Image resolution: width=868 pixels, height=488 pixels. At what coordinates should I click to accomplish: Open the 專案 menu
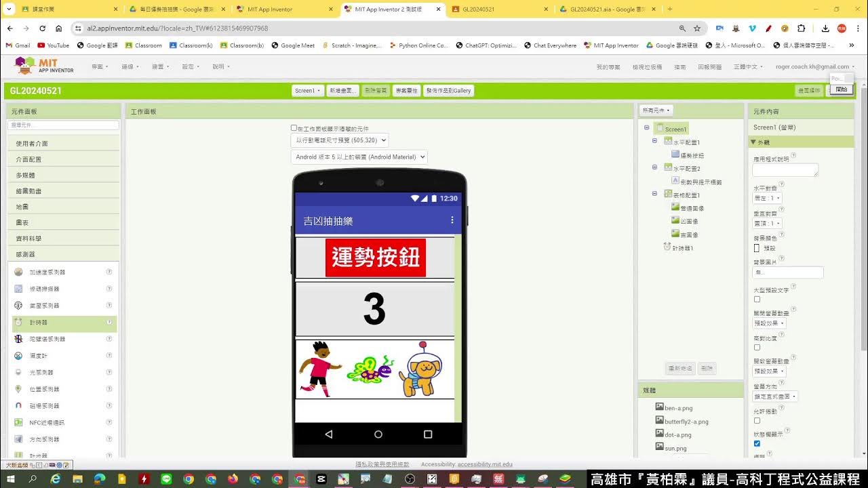[99, 66]
